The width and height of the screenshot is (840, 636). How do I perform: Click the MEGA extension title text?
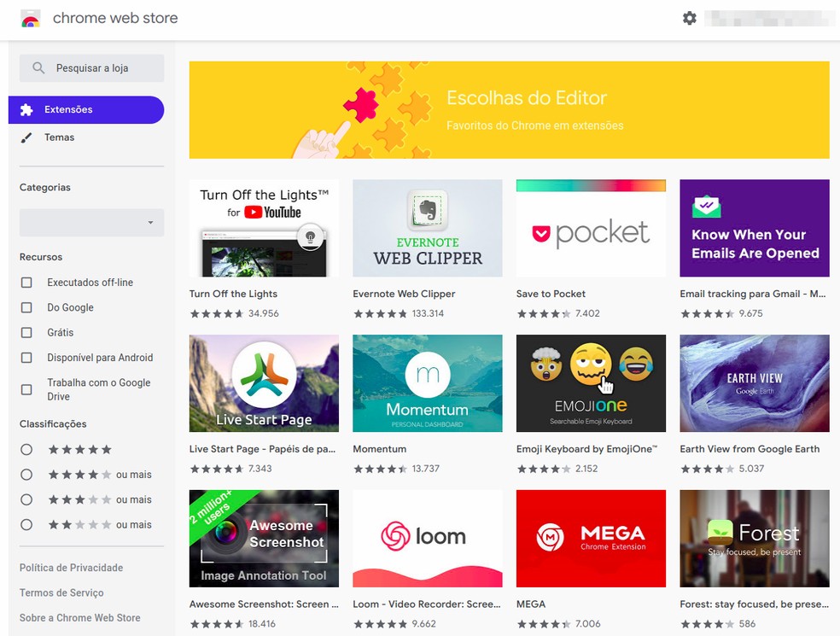coord(531,604)
